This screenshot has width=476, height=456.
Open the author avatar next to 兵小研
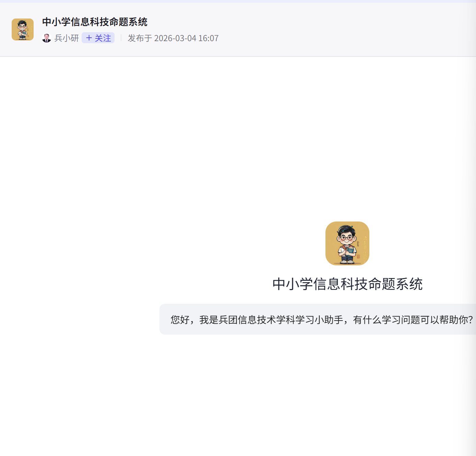pos(47,38)
